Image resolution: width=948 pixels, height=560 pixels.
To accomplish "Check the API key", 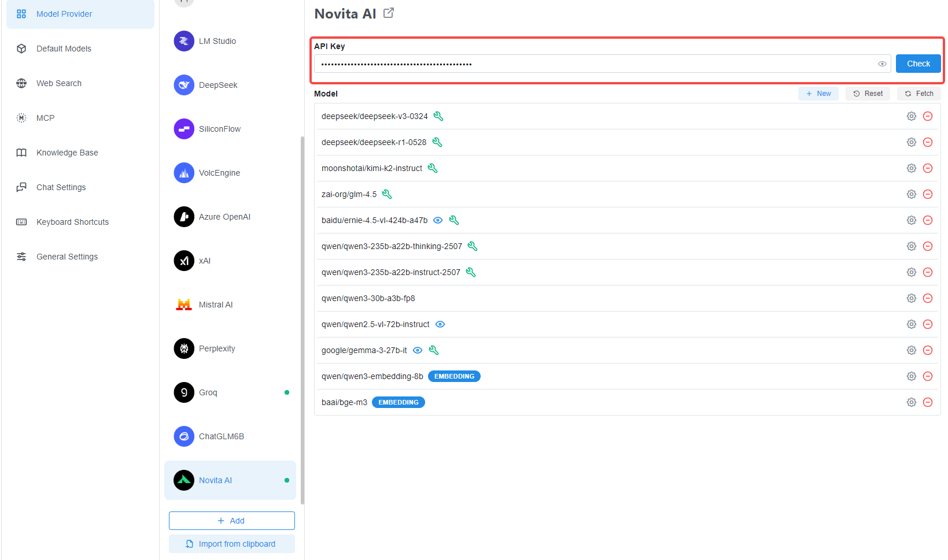I will point(918,64).
